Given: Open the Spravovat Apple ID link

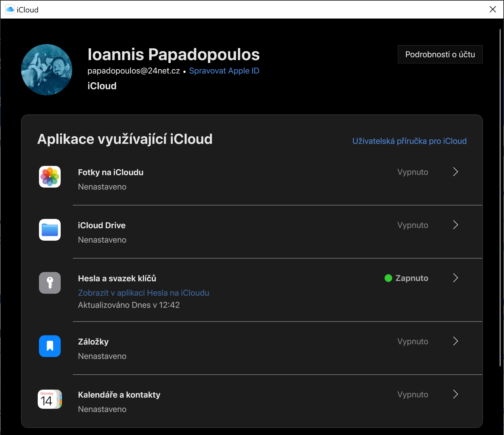Looking at the screenshot, I should [x=224, y=71].
